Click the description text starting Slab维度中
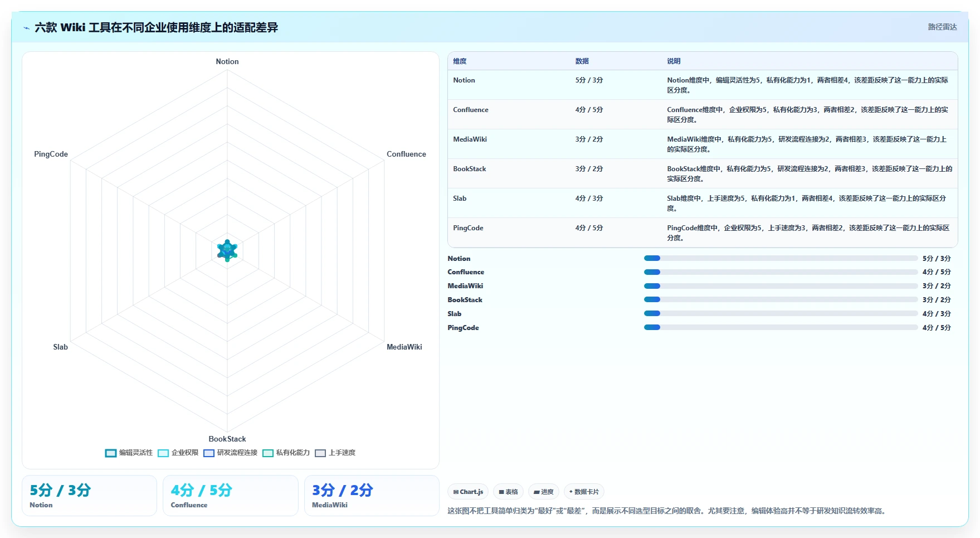980x538 pixels. pyautogui.click(x=807, y=203)
